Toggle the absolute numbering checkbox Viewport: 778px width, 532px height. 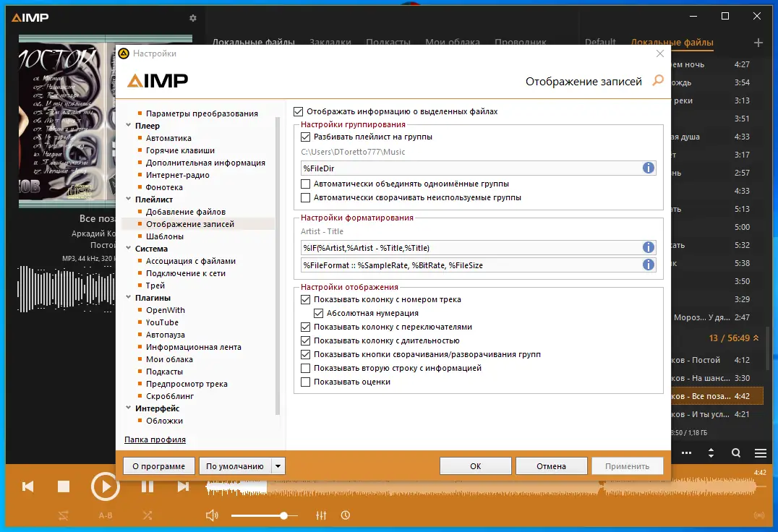(319, 314)
